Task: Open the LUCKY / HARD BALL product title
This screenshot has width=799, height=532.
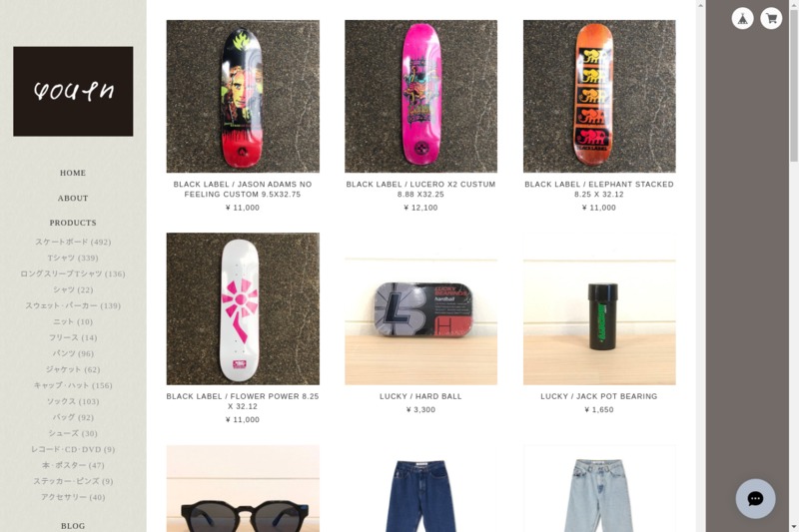Action: (420, 396)
